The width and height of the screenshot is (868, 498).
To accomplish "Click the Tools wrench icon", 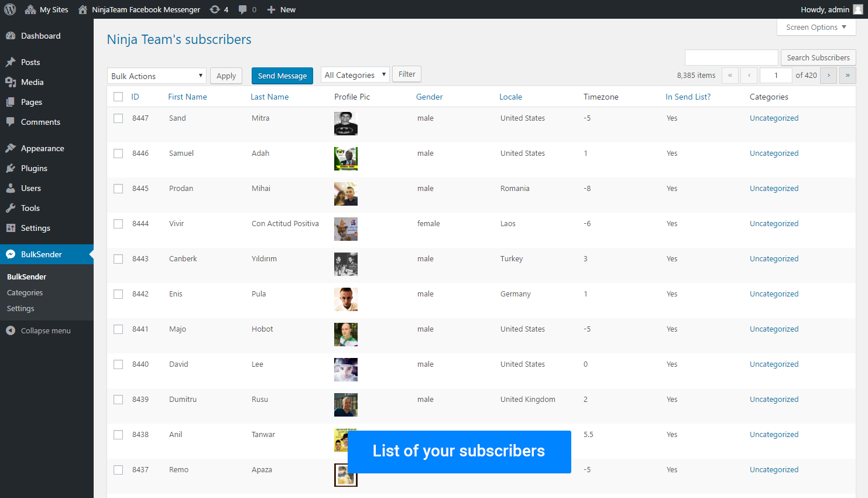I will click(11, 208).
